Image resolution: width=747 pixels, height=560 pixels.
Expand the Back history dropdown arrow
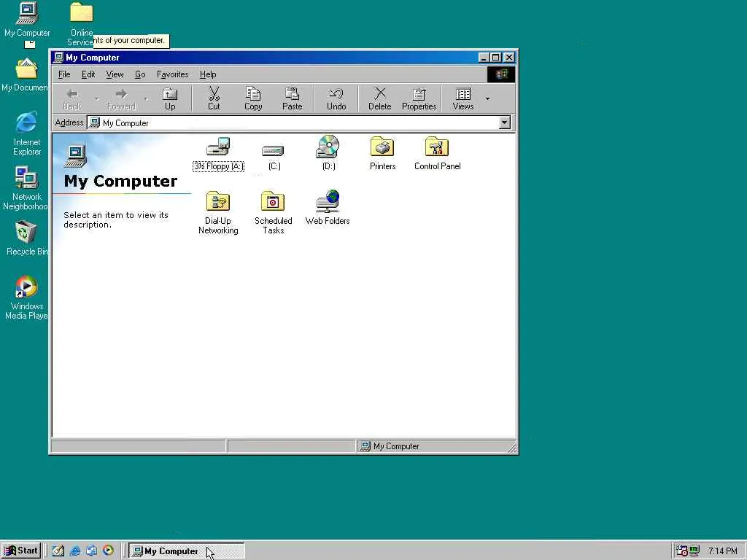pyautogui.click(x=97, y=98)
